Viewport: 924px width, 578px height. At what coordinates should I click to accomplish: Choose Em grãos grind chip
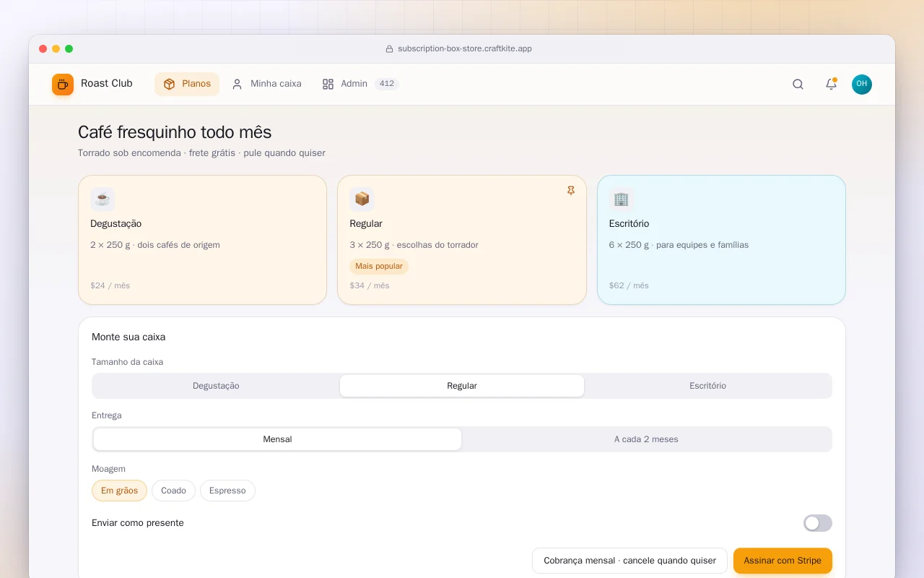(119, 491)
